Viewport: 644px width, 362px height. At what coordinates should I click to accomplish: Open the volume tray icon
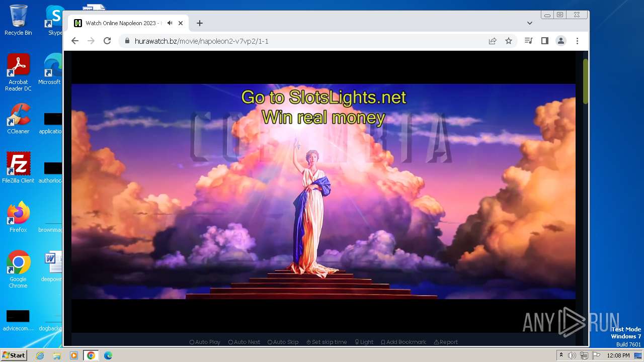572,355
